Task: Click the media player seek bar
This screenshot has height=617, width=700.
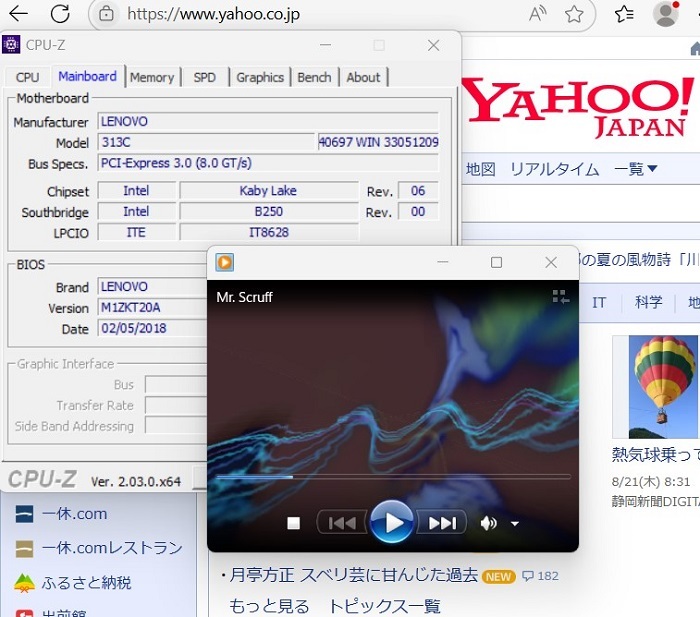Action: 393,477
